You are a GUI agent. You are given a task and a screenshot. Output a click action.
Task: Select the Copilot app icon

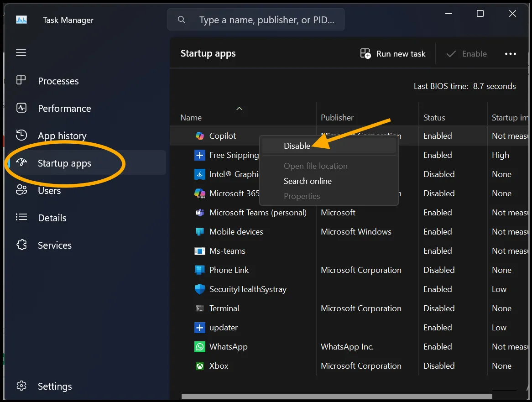tap(199, 136)
